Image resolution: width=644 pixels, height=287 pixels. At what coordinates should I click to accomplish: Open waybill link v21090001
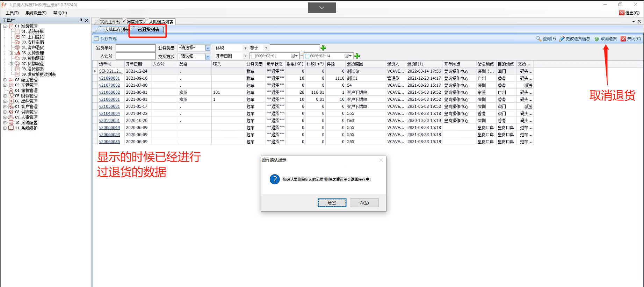[x=109, y=78]
